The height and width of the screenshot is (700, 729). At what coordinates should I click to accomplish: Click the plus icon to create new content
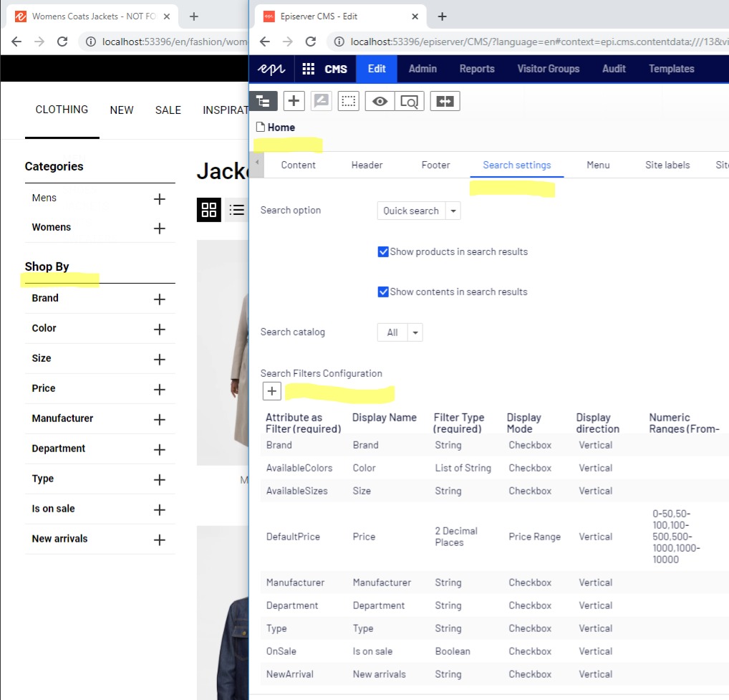coord(294,101)
